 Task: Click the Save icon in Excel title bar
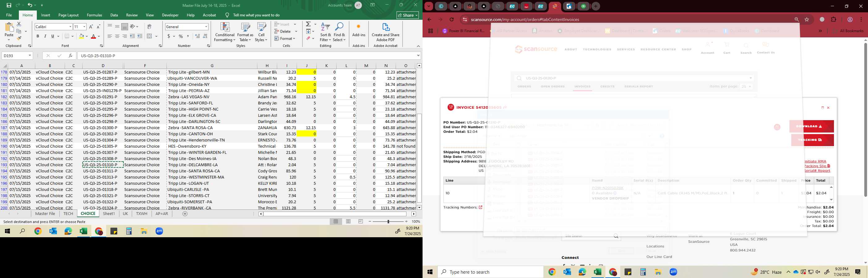tap(9, 5)
